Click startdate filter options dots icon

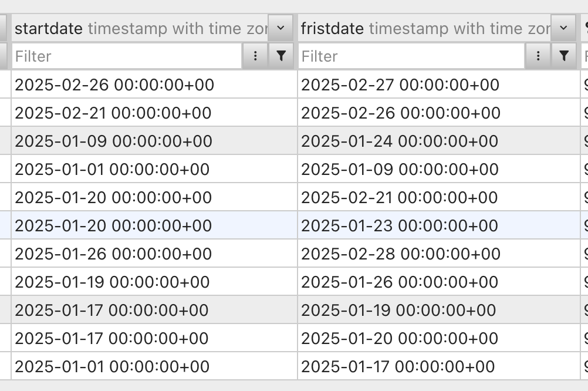tap(255, 56)
